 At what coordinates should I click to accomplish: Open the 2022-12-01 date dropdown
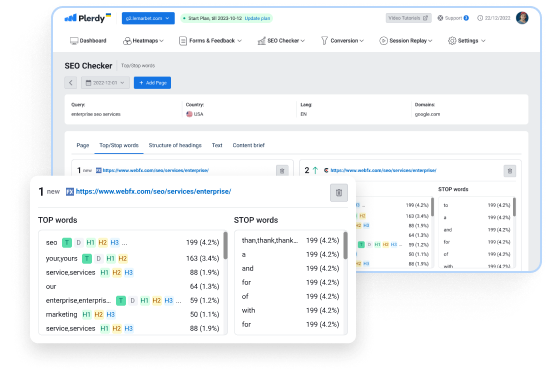pyautogui.click(x=105, y=83)
